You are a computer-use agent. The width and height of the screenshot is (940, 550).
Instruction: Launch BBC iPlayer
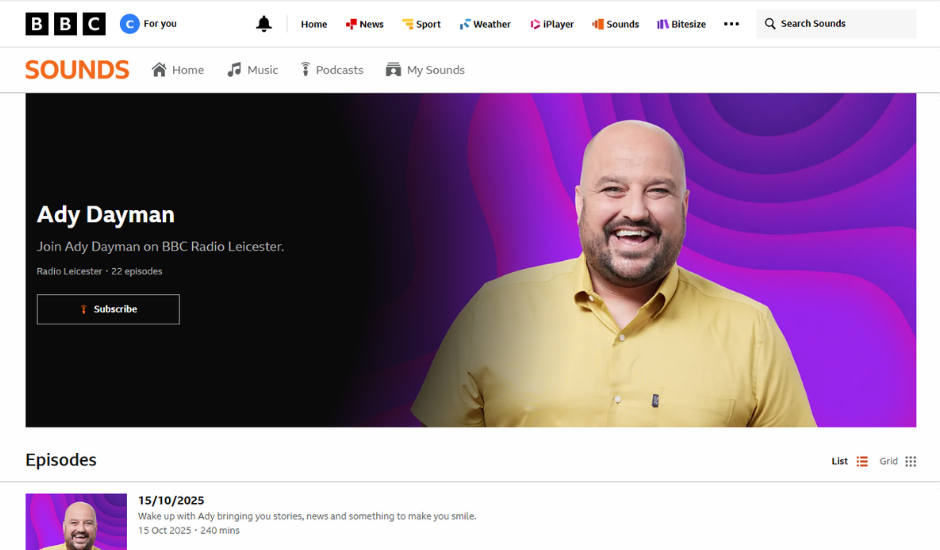coord(552,24)
